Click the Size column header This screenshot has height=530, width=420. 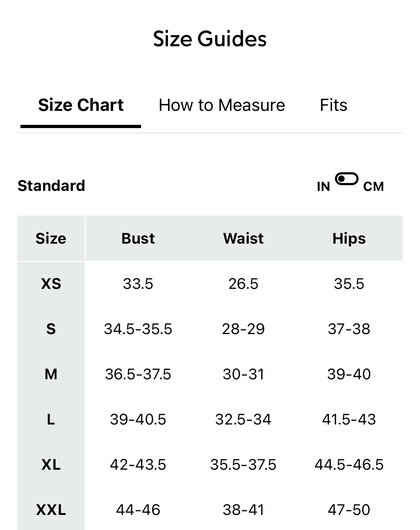tap(51, 238)
